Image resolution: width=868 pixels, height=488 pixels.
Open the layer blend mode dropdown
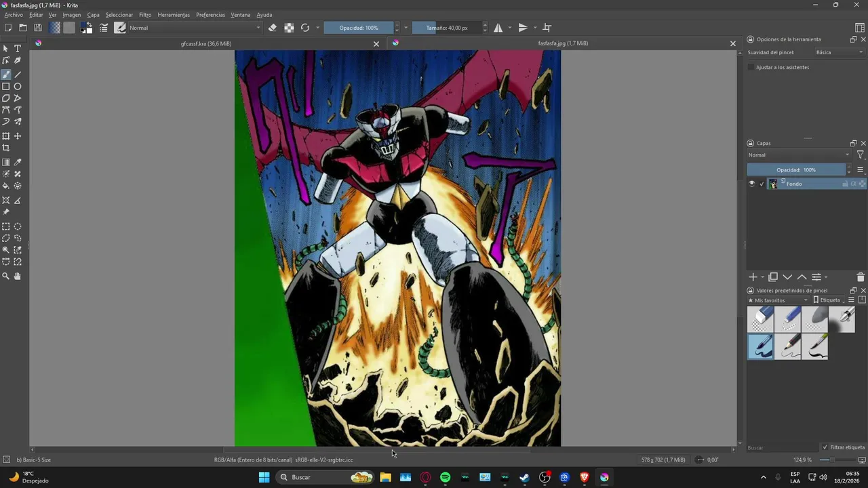click(799, 155)
